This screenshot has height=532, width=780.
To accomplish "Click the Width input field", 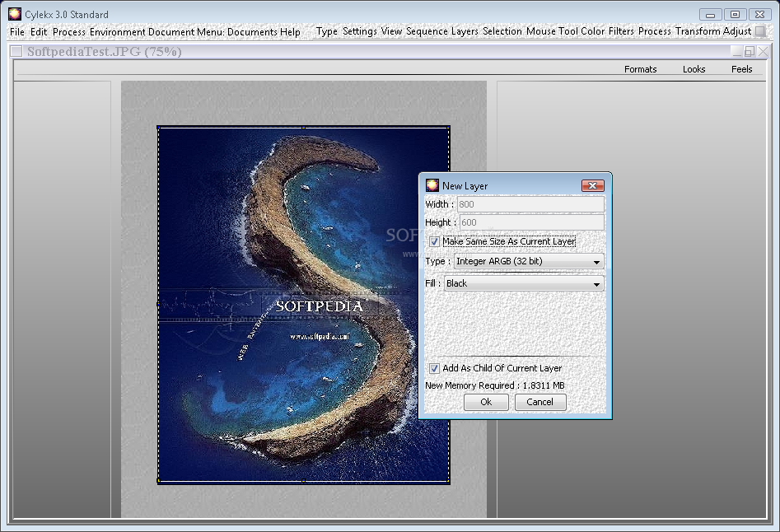I will [530, 204].
